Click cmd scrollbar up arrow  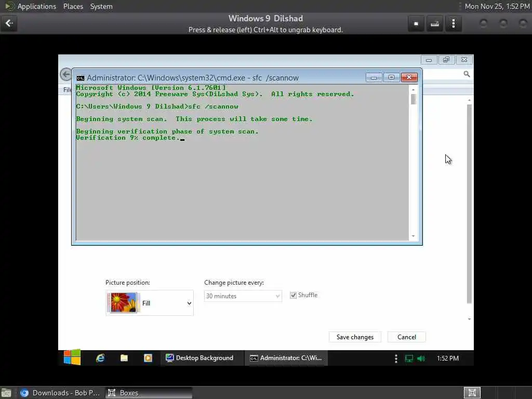coord(413,89)
